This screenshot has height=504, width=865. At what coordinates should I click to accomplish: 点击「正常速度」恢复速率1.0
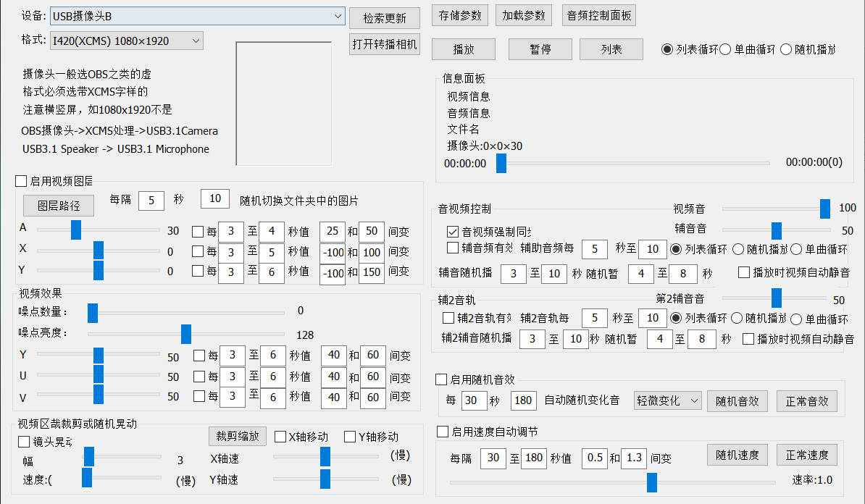click(806, 455)
